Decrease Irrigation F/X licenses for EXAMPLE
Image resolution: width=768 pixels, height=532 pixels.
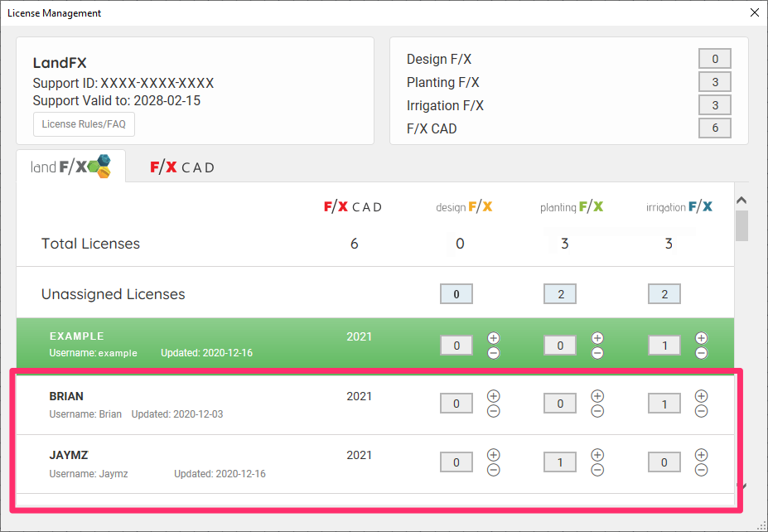702,353
